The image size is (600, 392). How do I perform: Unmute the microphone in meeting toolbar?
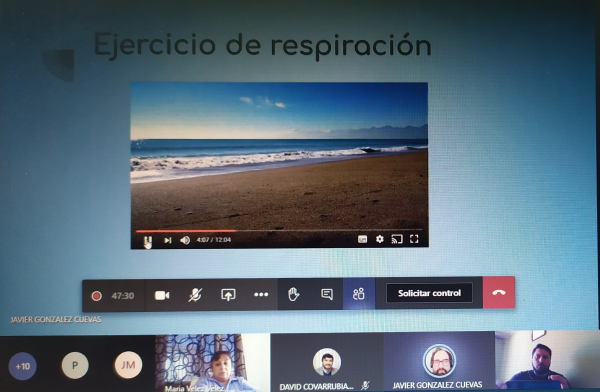[195, 295]
